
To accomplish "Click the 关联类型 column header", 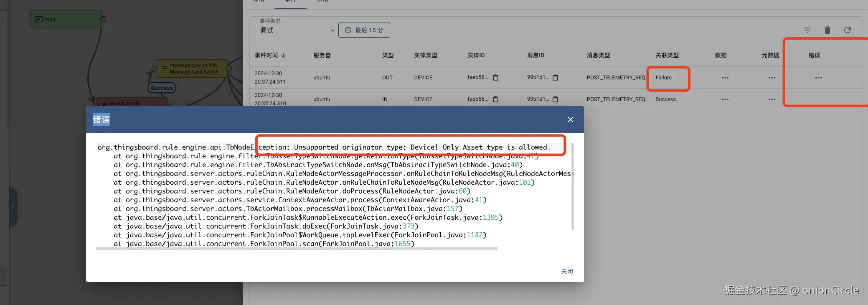I will (x=667, y=55).
